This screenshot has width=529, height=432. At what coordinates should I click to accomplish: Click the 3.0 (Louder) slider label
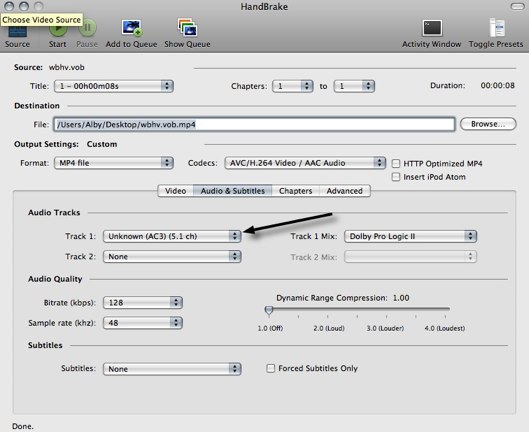coord(385,328)
